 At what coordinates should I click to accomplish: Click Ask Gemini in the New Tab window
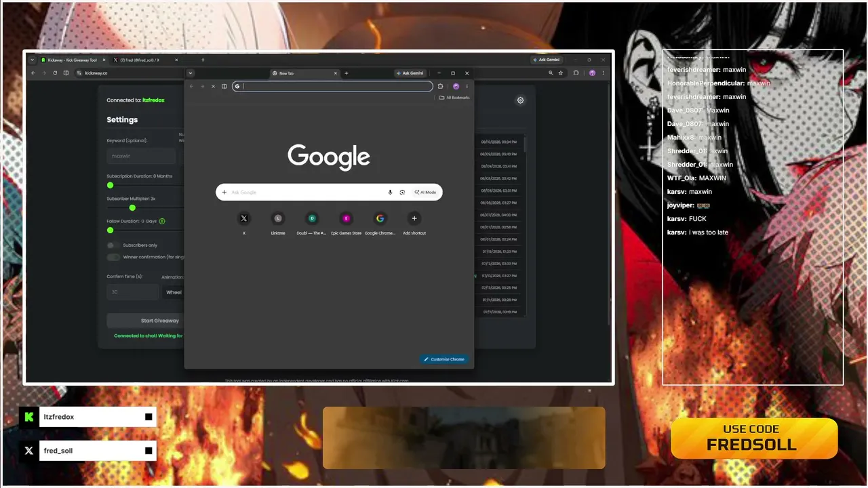(410, 73)
